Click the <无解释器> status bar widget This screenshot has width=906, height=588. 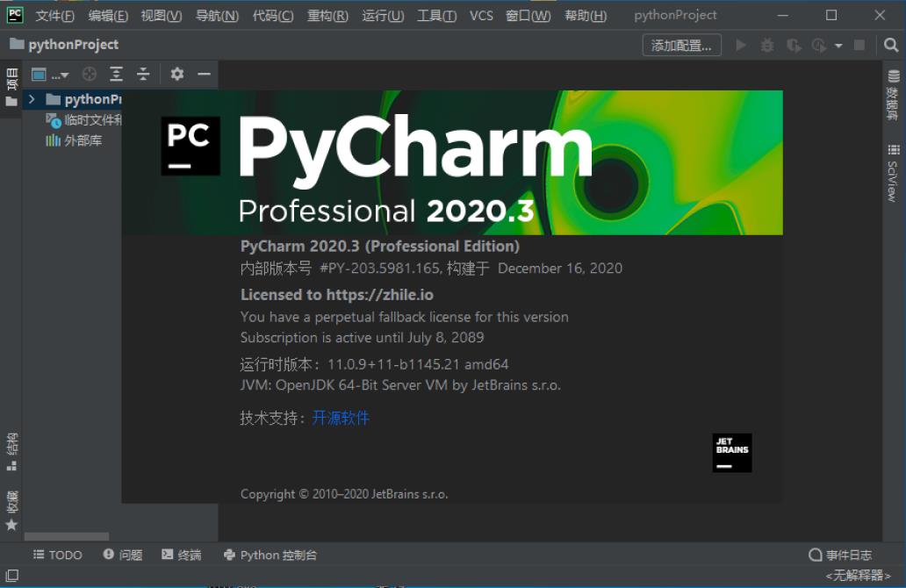tap(858, 576)
